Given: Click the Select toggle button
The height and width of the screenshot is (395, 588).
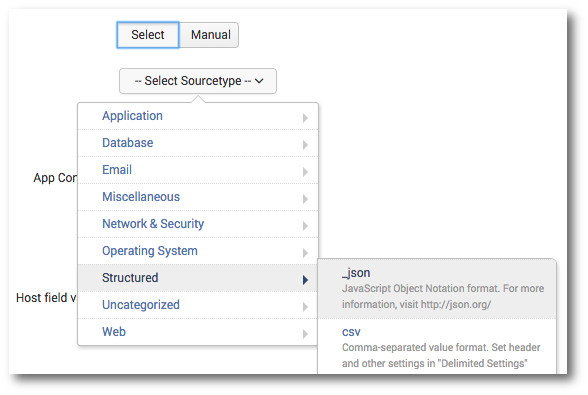Looking at the screenshot, I should click(x=148, y=35).
